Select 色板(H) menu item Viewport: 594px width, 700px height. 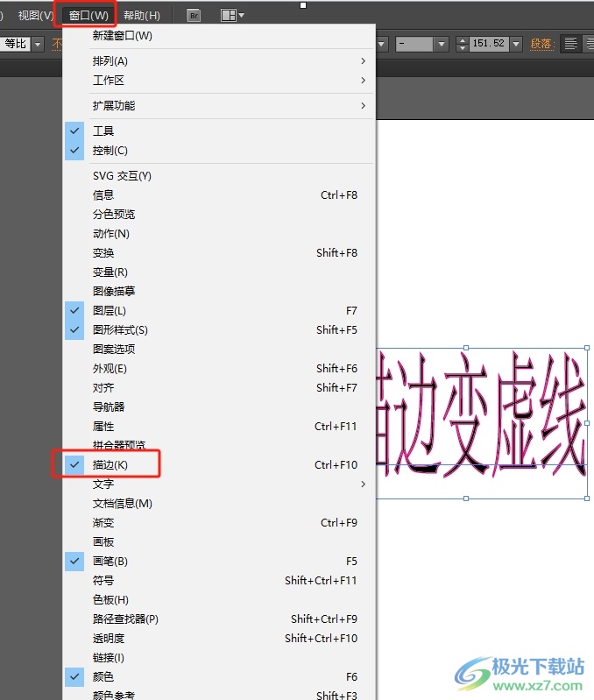point(219,599)
